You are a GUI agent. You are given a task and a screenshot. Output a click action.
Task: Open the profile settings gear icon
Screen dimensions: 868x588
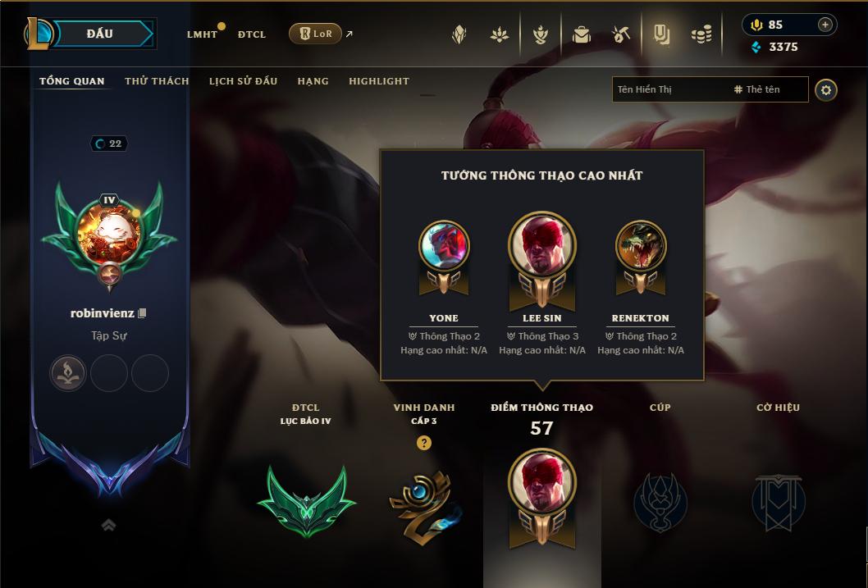pos(826,90)
